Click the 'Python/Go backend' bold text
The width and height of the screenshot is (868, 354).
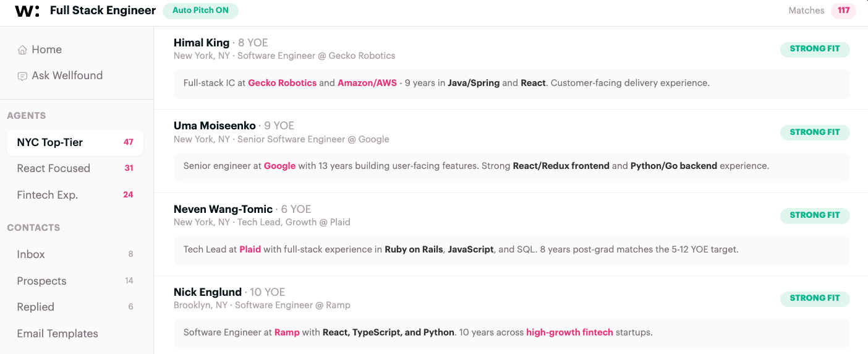coord(674,166)
